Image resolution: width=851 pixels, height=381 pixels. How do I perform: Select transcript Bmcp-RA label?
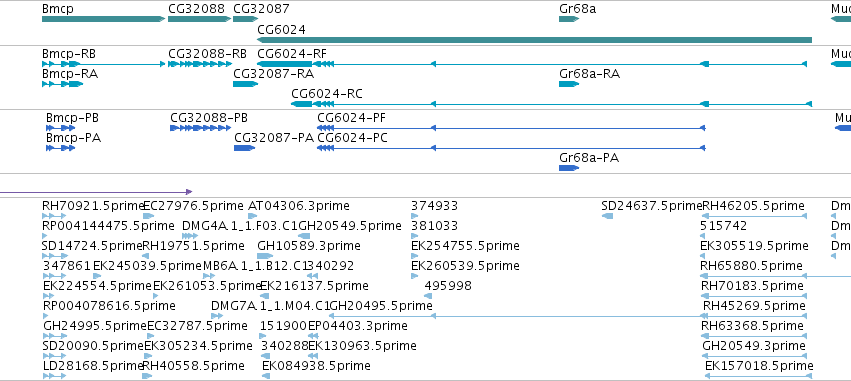point(69,74)
